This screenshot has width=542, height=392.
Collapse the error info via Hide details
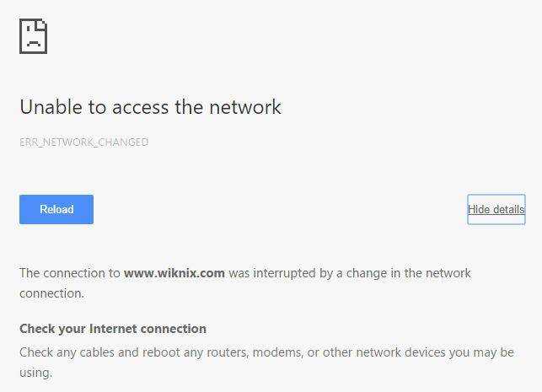pos(496,209)
